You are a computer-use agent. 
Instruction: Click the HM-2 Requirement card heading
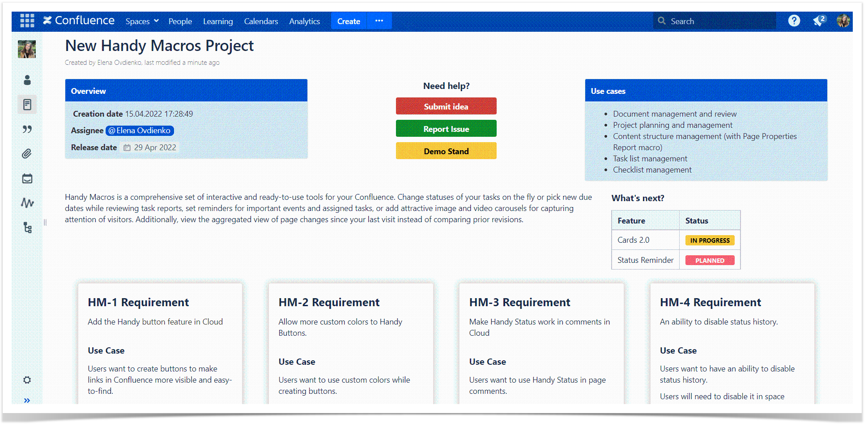329,302
